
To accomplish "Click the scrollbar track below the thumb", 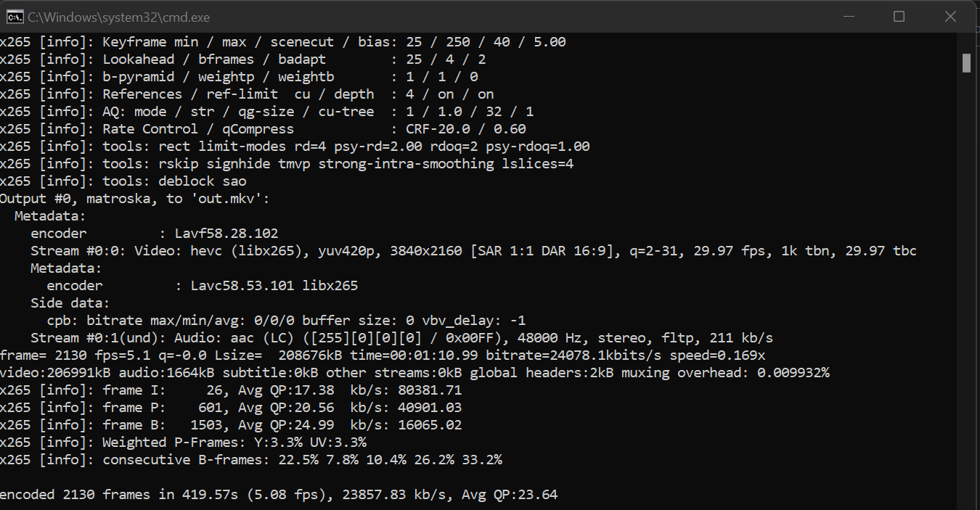I will click(x=966, y=290).
